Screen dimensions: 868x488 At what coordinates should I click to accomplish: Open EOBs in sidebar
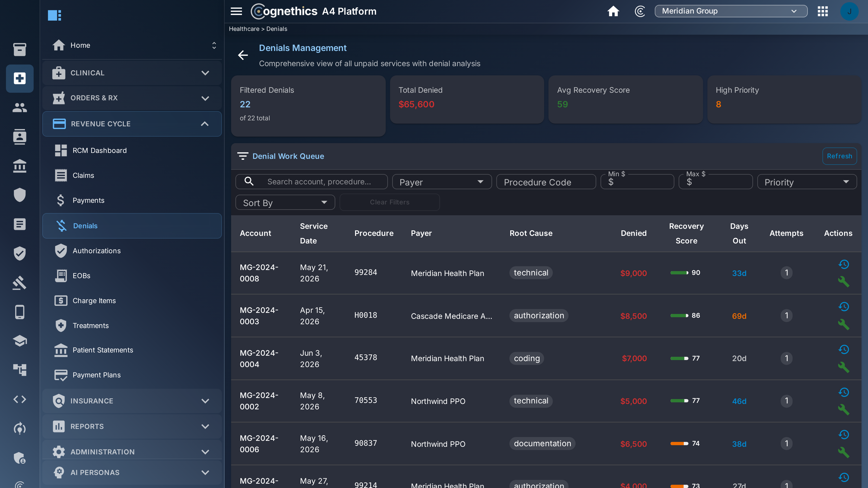[132, 275]
